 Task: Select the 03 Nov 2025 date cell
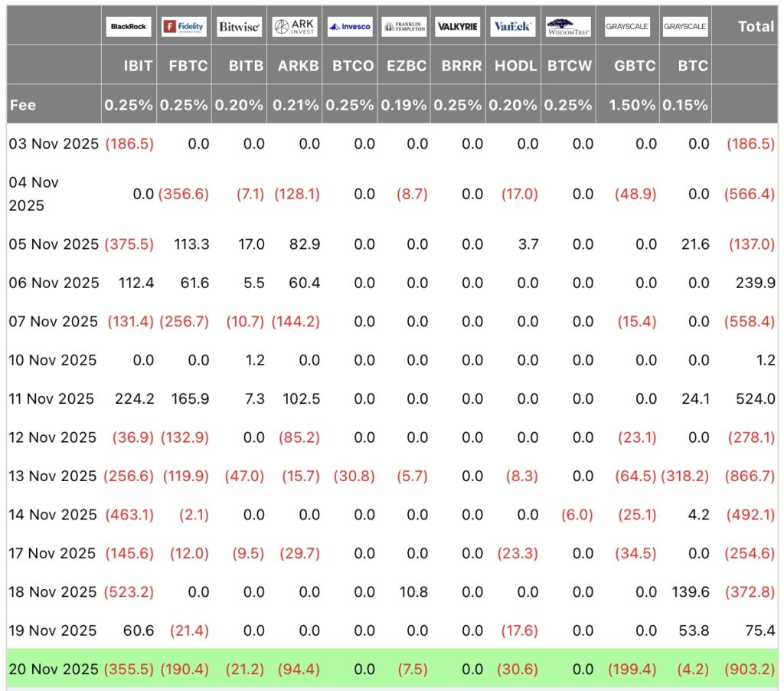pyautogui.click(x=53, y=143)
